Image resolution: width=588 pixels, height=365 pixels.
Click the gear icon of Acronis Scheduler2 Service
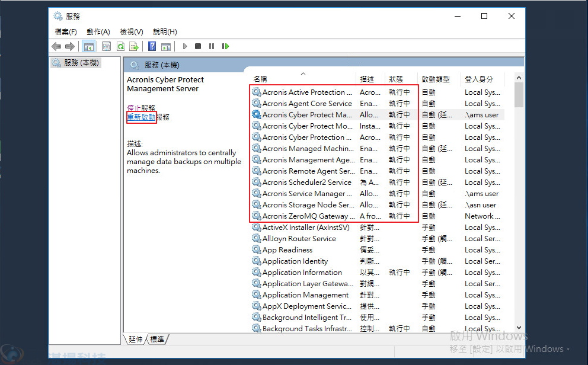tap(257, 182)
